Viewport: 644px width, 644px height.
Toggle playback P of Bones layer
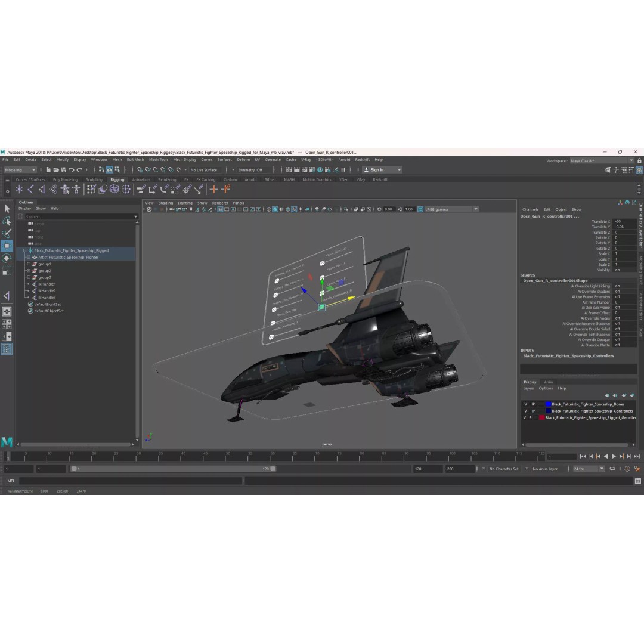[534, 404]
